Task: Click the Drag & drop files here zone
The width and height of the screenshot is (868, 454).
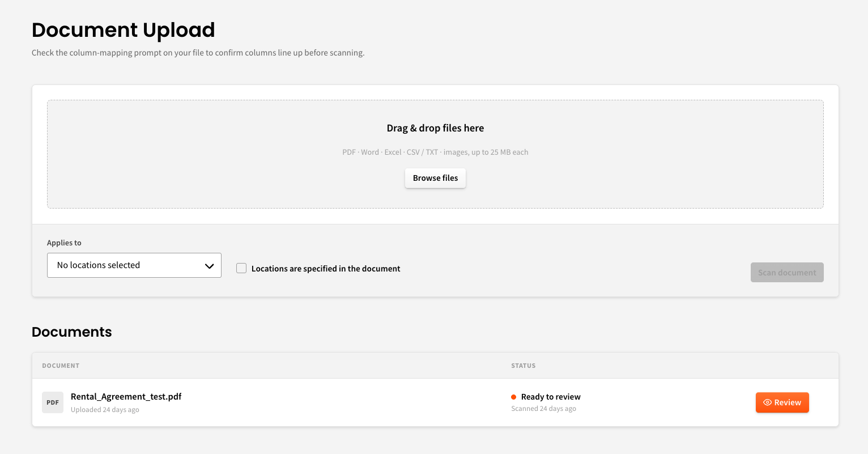Action: pyautogui.click(x=435, y=154)
